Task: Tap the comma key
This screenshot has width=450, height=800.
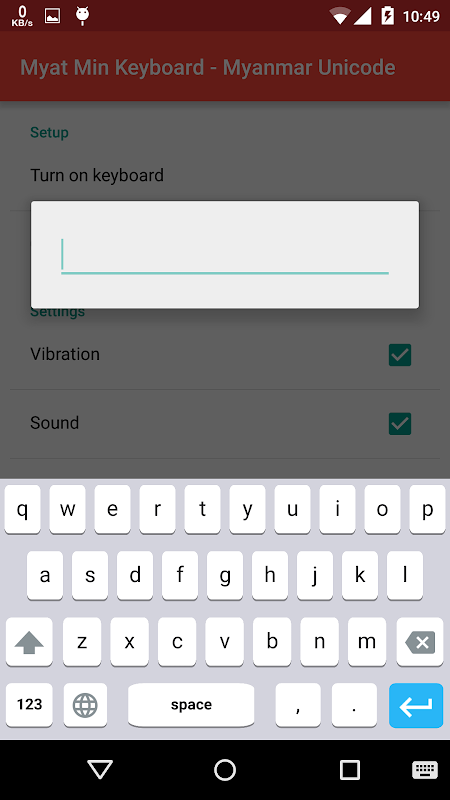Action: (298, 705)
